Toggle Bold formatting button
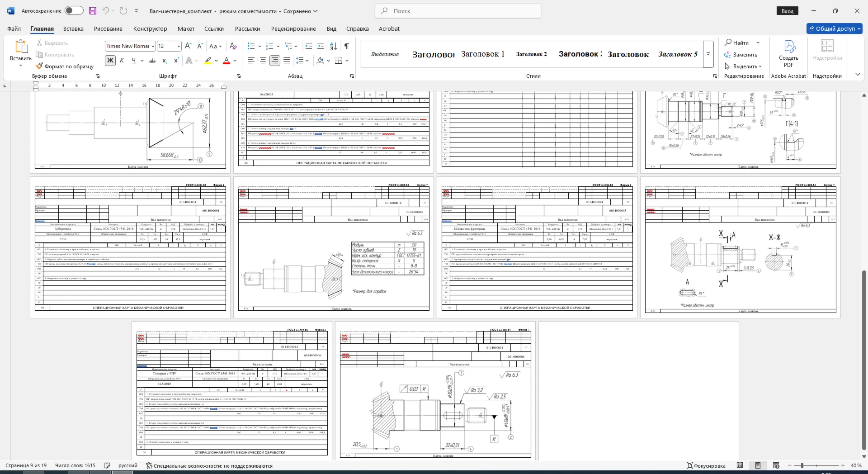 pos(110,61)
